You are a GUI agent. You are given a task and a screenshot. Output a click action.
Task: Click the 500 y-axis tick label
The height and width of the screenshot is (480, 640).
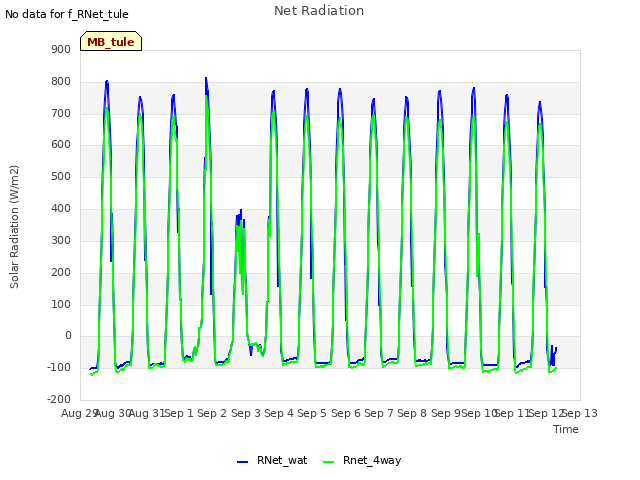61,177
